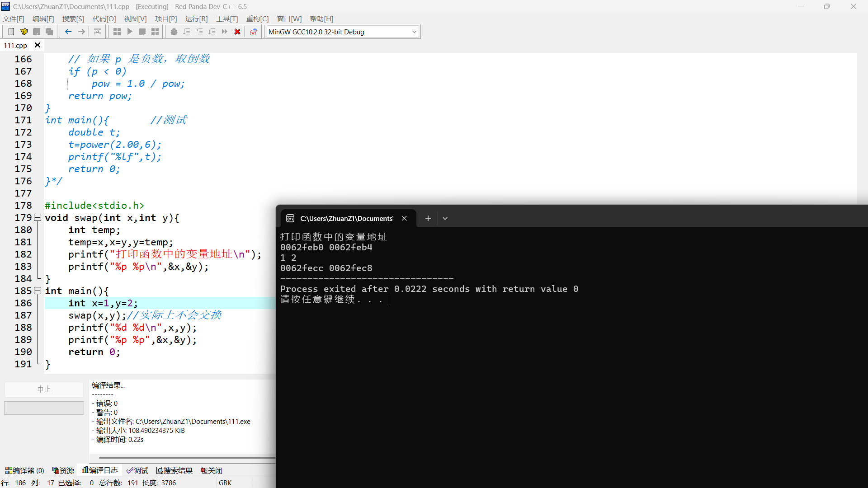The height and width of the screenshot is (488, 868).
Task: Open the 工具[T] menu
Action: coord(226,19)
